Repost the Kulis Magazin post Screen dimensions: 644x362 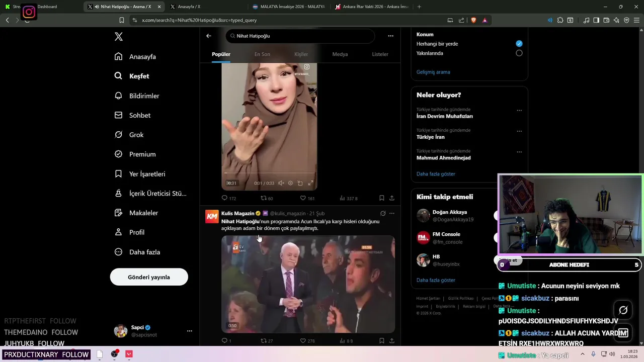pos(267,340)
